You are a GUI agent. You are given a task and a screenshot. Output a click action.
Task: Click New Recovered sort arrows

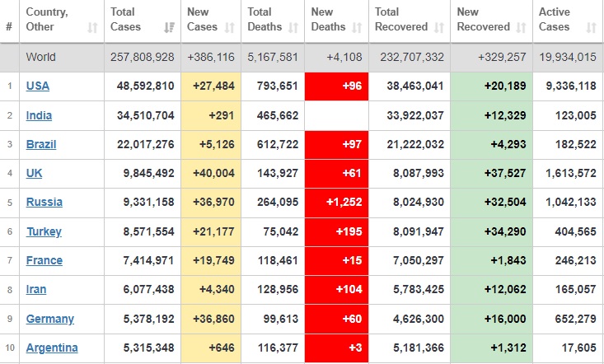click(522, 27)
